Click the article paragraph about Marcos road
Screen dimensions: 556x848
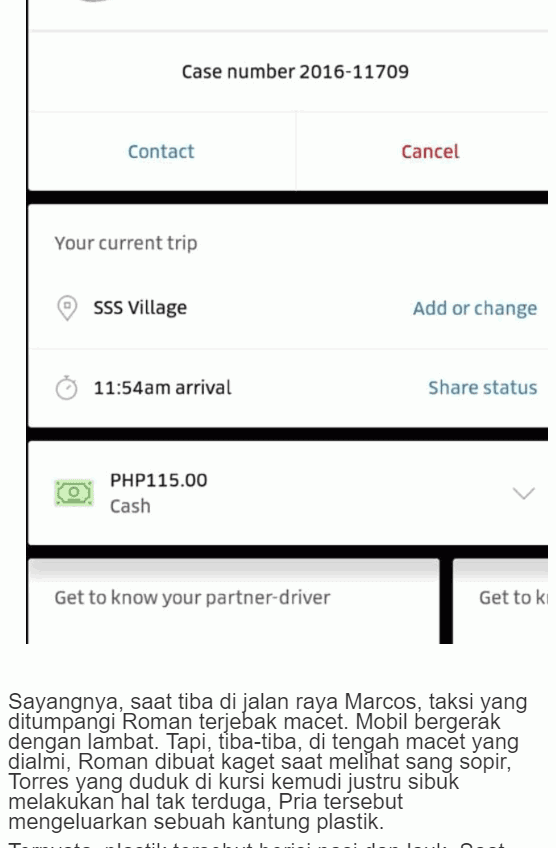point(268,761)
